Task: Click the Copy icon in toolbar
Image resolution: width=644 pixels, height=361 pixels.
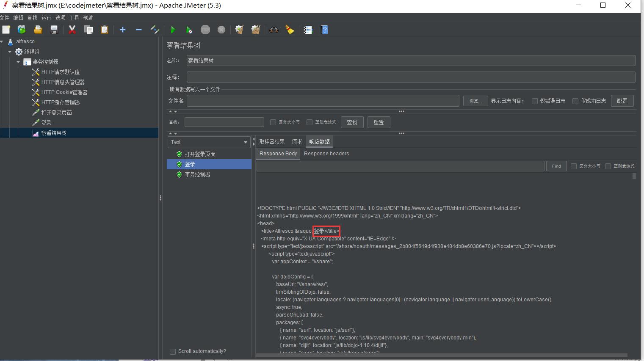Action: 88,30
